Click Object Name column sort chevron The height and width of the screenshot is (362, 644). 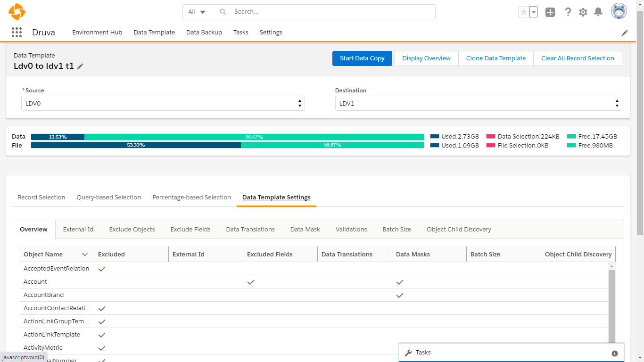coord(85,255)
